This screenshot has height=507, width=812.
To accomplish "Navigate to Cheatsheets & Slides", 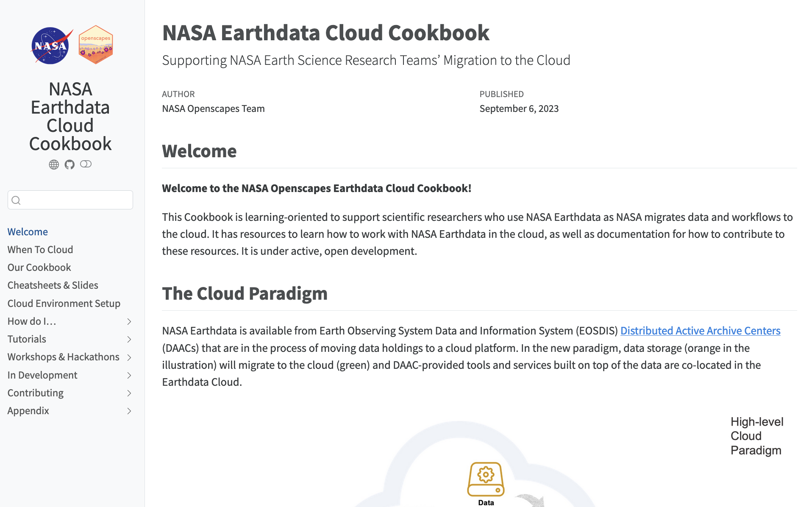I will [x=53, y=285].
